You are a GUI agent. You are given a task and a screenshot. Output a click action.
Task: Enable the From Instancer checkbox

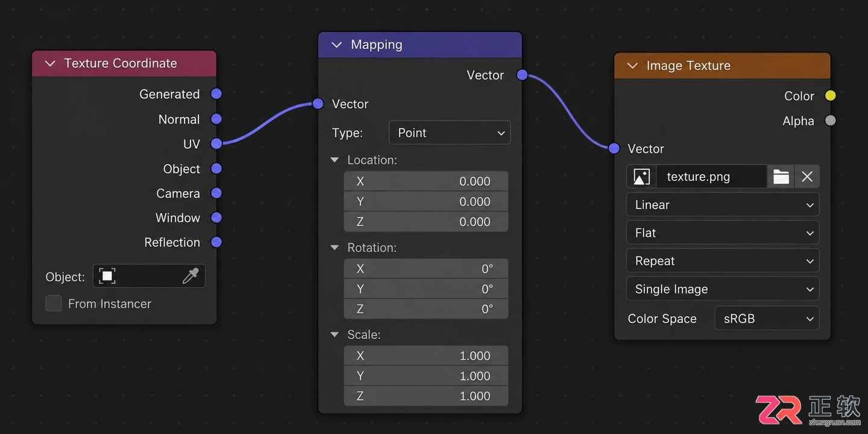54,304
